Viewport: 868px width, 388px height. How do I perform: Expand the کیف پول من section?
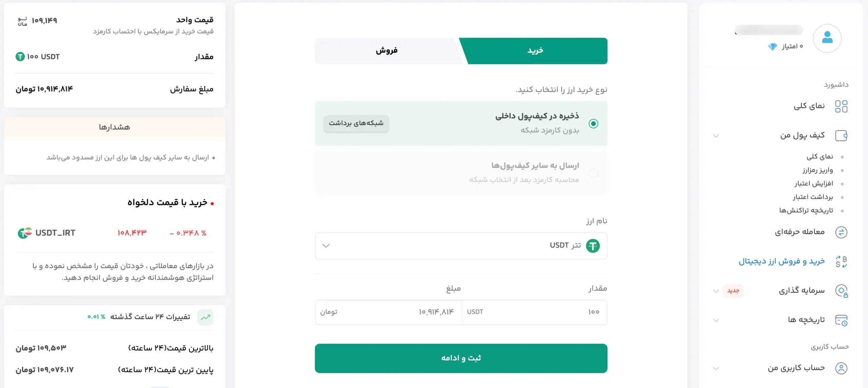pyautogui.click(x=716, y=136)
